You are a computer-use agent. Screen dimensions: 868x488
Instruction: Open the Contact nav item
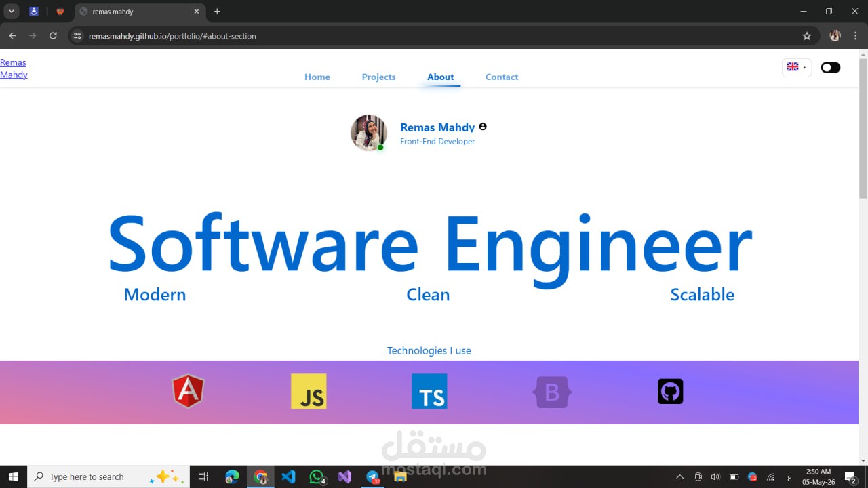click(x=502, y=77)
